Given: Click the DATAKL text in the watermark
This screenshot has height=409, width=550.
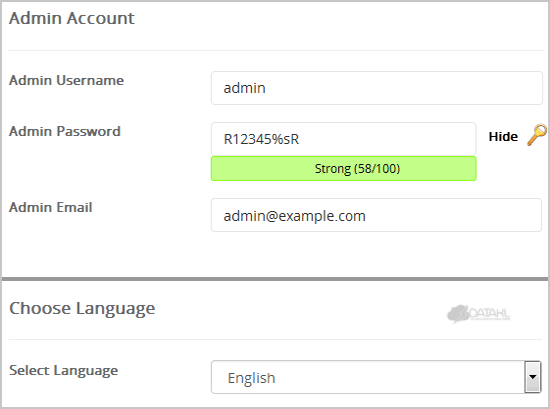Looking at the screenshot, I should coord(489,313).
